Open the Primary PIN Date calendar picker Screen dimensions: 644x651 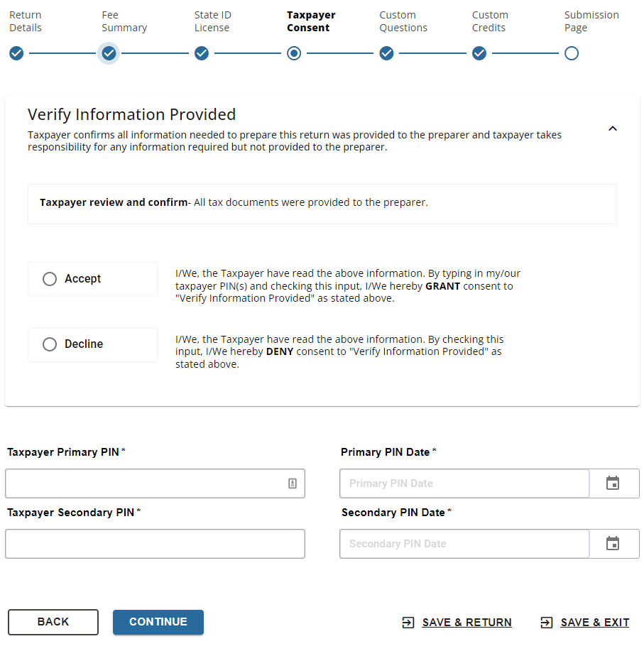pos(613,483)
